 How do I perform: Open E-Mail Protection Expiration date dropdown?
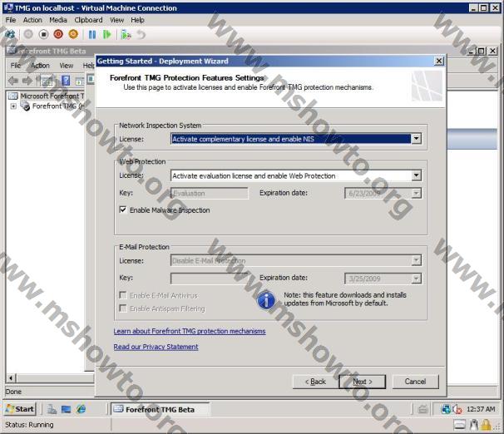416,279
